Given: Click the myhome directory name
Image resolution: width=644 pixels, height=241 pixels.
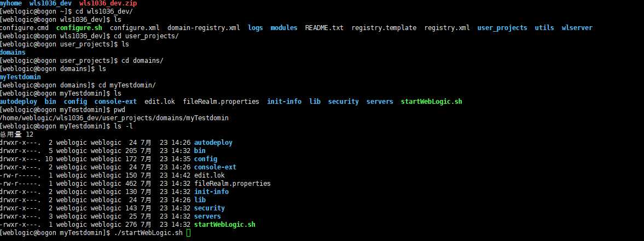Looking at the screenshot, I should click(11, 3).
